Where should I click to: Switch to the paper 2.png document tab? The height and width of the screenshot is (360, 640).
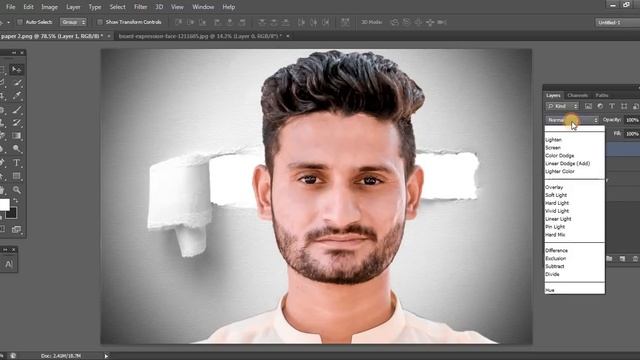click(51, 36)
